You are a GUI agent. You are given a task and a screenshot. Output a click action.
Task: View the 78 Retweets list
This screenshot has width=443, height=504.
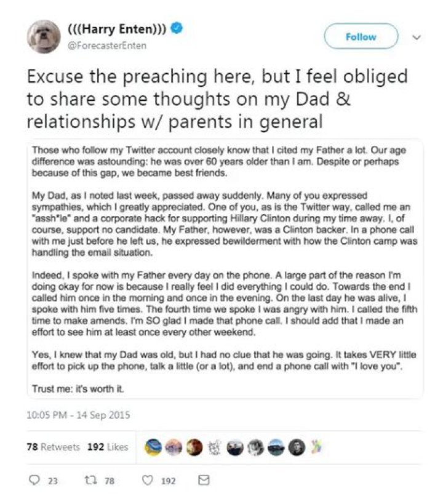point(53,447)
